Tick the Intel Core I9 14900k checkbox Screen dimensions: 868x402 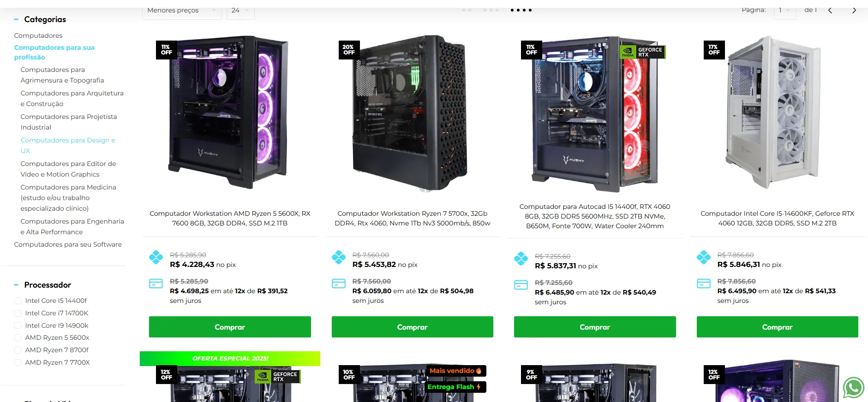[x=18, y=325]
